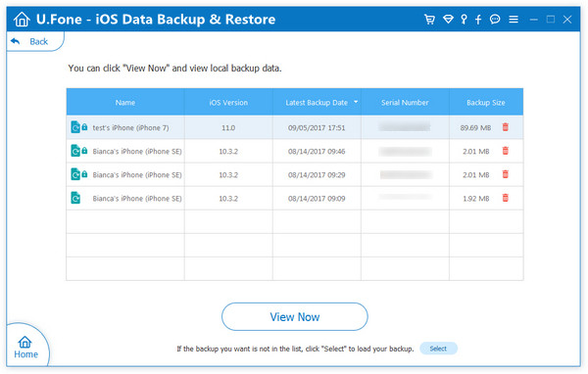The image size is (588, 374).
Task: Click the key register icon
Action: (464, 20)
